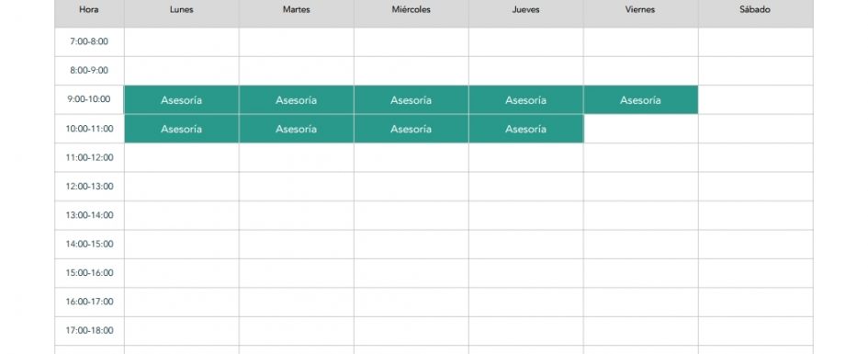Select the Jueves 10:00-11:00 Asesoría block
The width and height of the screenshot is (868, 354).
click(526, 129)
